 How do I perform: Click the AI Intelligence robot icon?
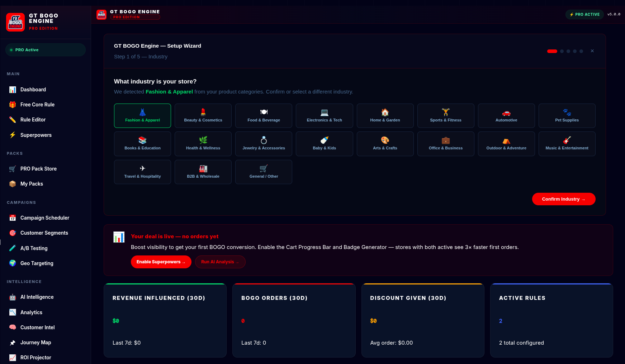pos(13,297)
